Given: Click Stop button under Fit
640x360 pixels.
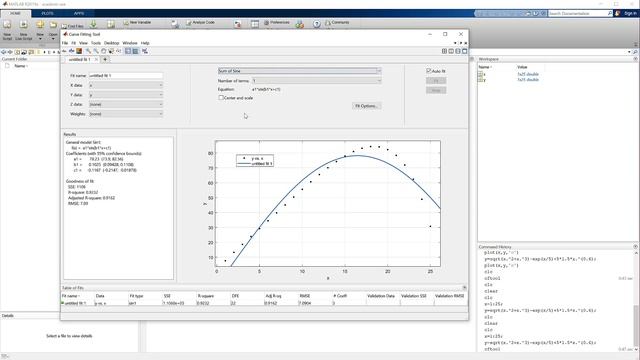Looking at the screenshot, I should click(x=436, y=90).
